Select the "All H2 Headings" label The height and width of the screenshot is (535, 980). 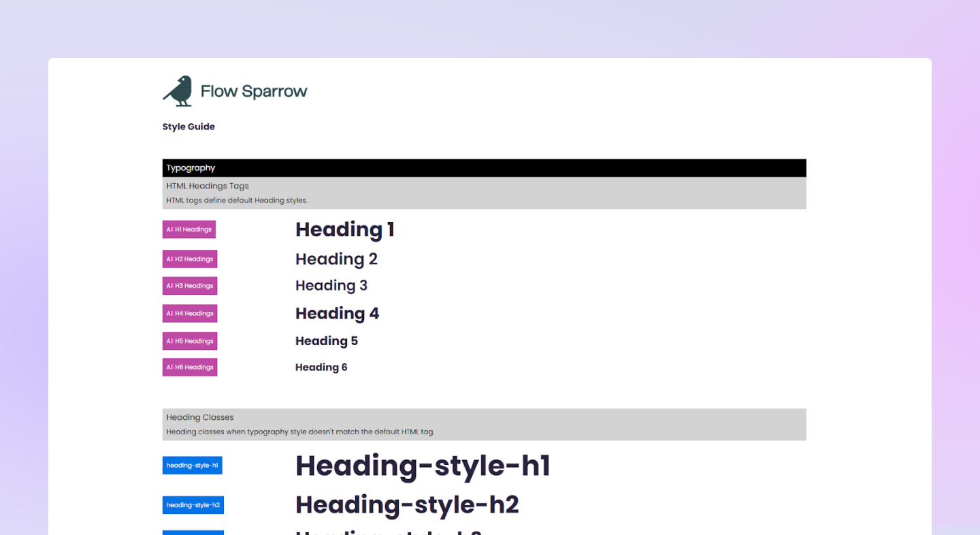(189, 259)
